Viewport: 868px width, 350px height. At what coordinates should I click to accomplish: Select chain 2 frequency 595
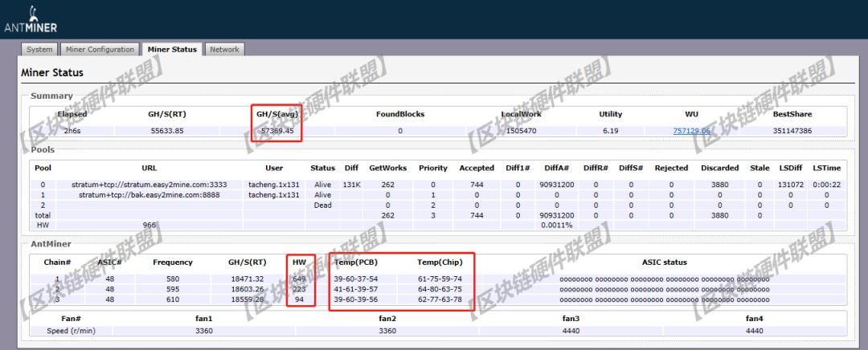coord(173,289)
